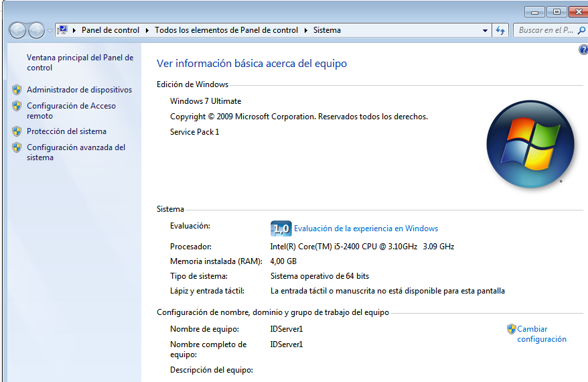This screenshot has width=588, height=382.
Task: Open address bar history dropdown arrow
Action: tap(485, 30)
